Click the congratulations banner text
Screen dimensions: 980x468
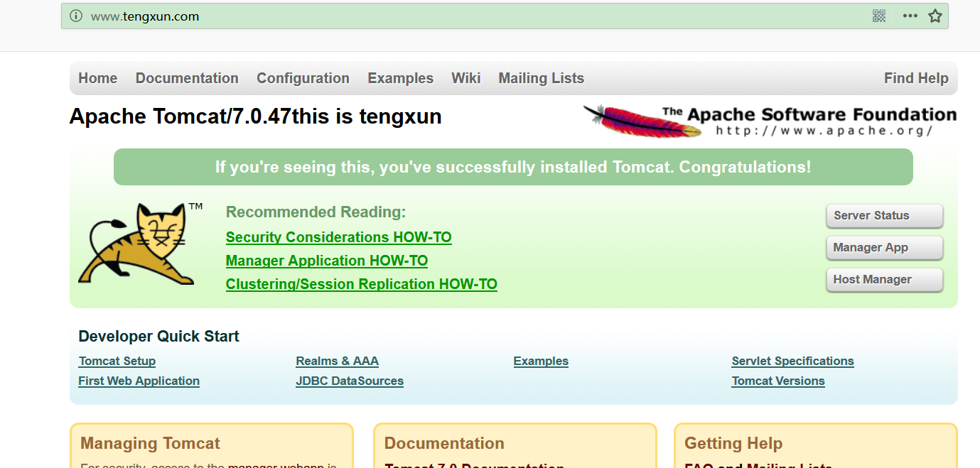tap(513, 168)
